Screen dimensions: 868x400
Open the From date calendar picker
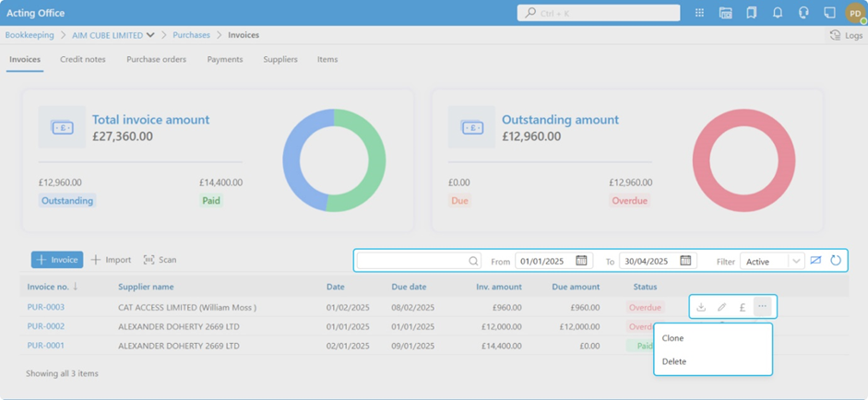click(x=581, y=261)
